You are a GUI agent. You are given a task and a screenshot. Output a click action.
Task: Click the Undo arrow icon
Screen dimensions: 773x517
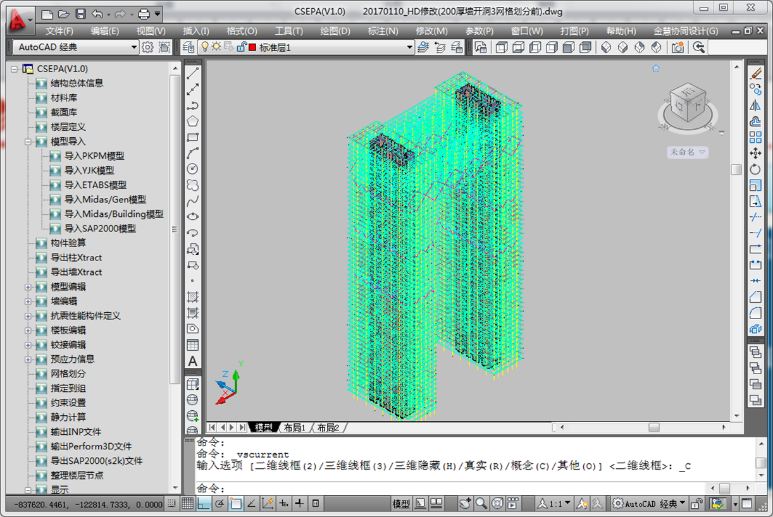click(x=98, y=14)
